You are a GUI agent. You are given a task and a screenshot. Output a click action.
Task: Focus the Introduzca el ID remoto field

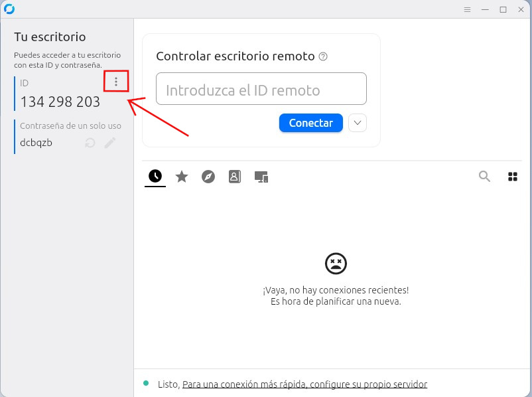click(x=261, y=89)
